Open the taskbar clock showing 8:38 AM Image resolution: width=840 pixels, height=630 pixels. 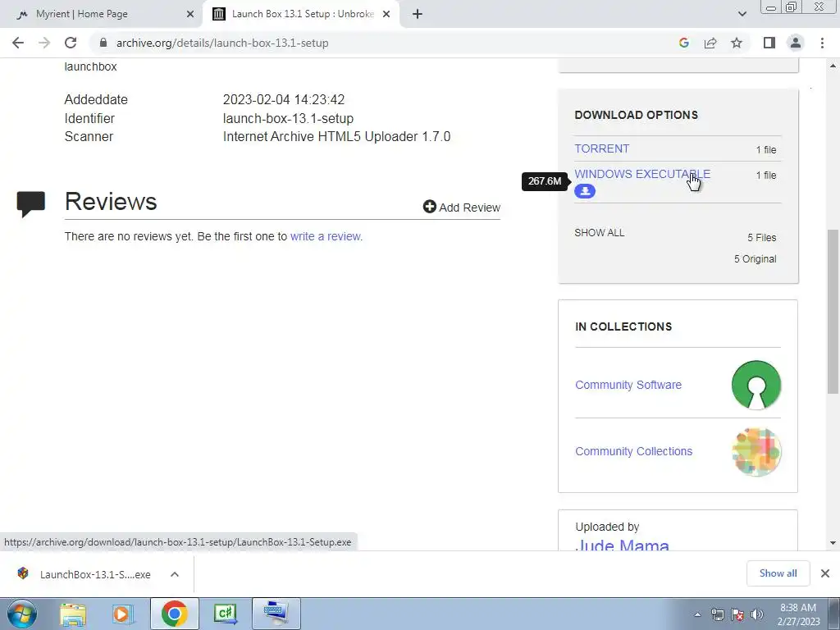[798, 614]
